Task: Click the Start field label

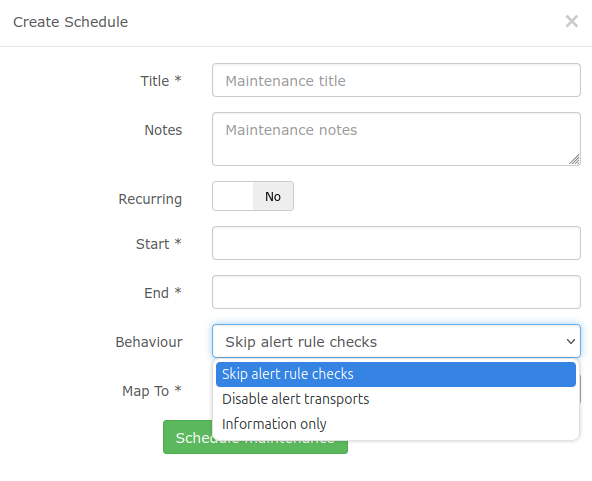Action: 159,244
